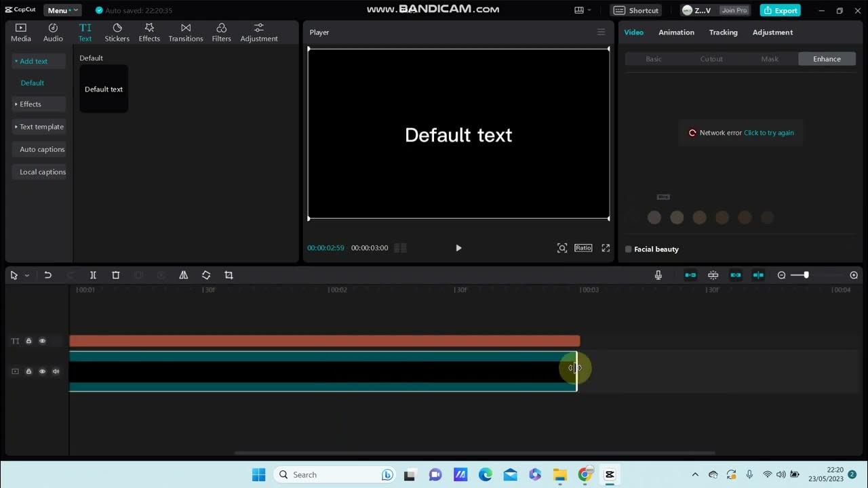Collapse the Add text section
Screen dimensions: 868x488
[39, 61]
